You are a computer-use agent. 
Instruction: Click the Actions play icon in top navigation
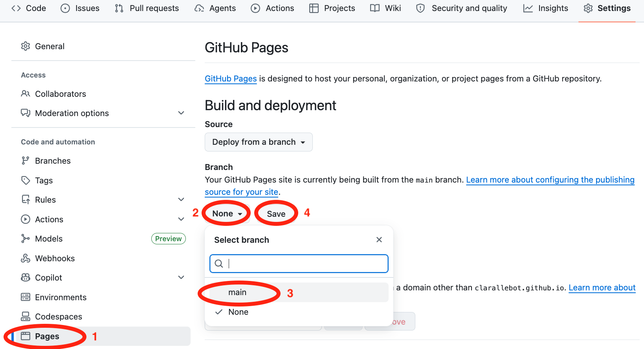tap(255, 8)
